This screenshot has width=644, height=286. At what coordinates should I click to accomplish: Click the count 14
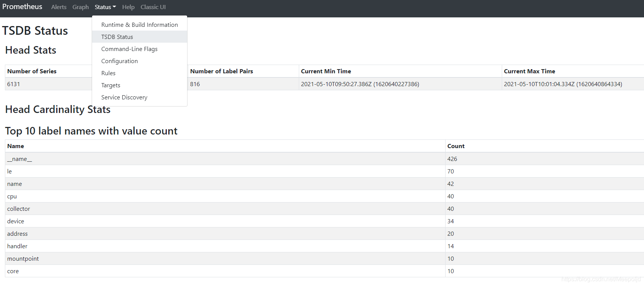coord(451,246)
